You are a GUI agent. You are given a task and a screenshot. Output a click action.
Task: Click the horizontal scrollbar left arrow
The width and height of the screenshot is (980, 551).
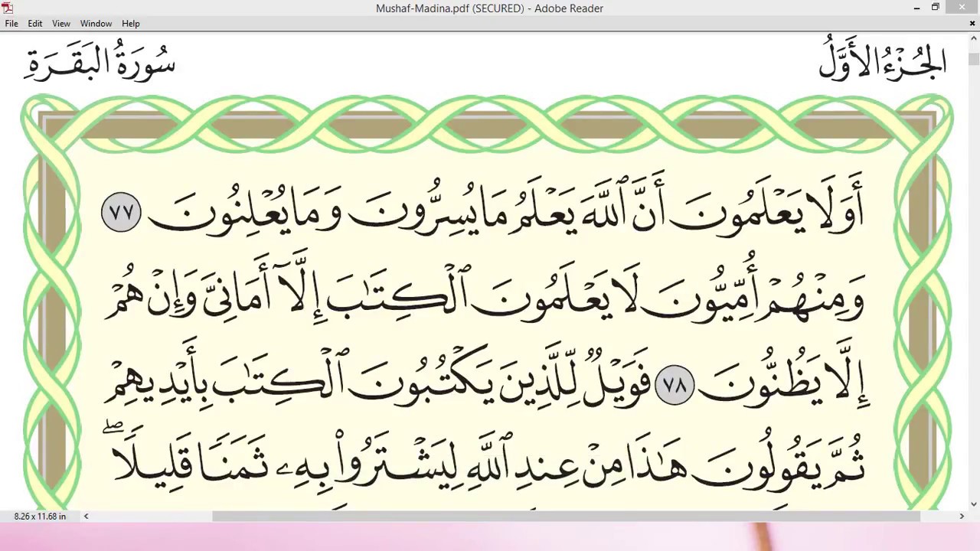86,517
